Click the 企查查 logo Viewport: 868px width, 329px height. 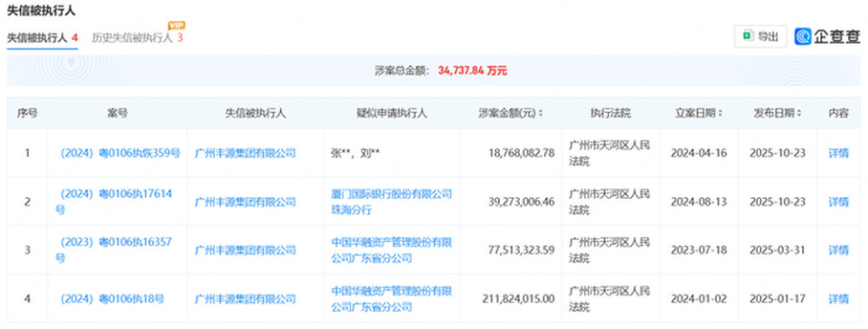point(827,36)
